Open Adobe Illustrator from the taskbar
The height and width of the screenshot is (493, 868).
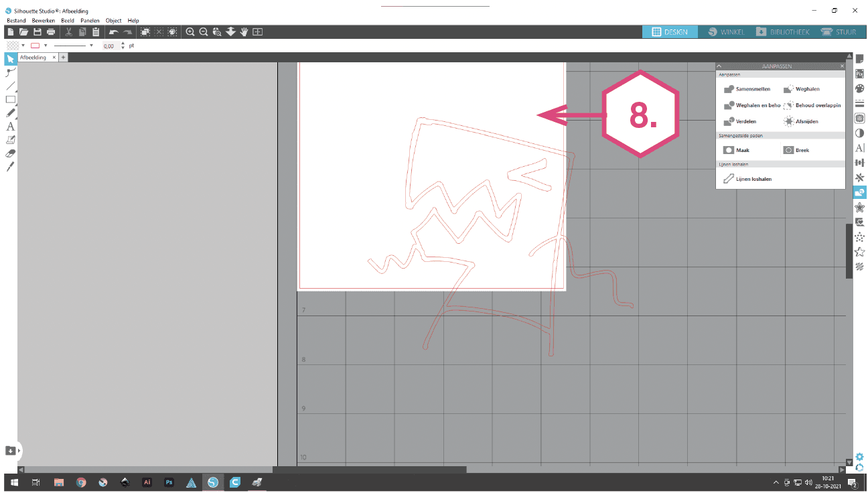[147, 482]
